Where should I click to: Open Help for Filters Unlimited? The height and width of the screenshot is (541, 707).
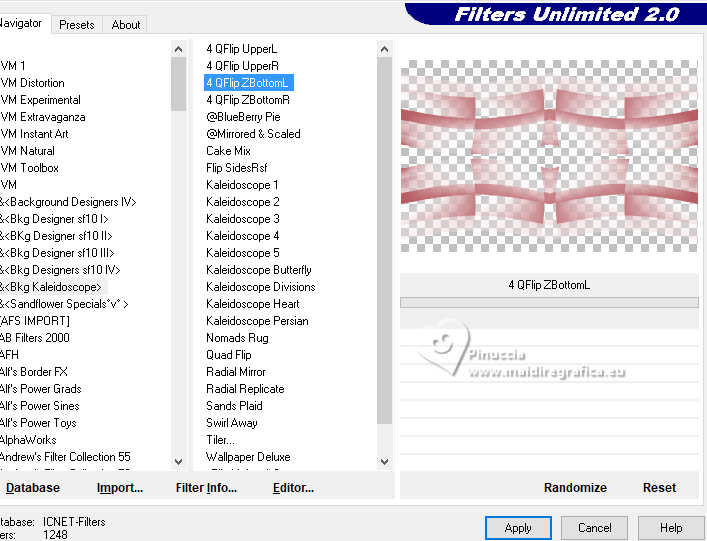671,527
